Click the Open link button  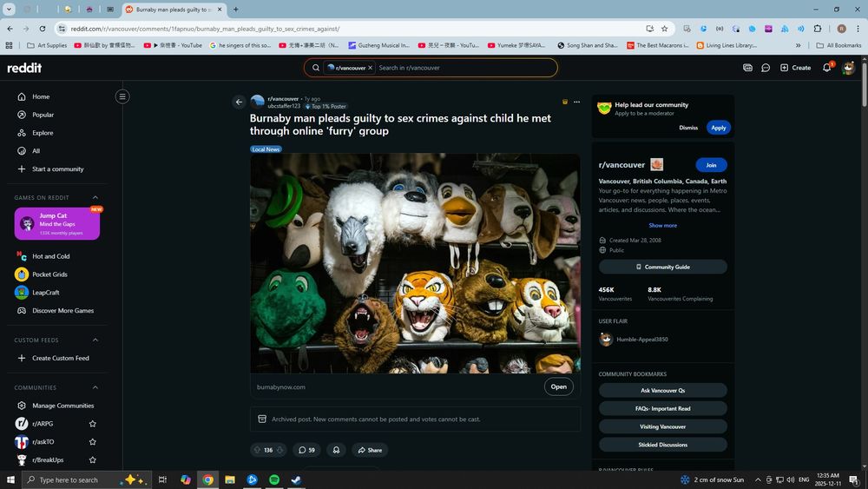[558, 387]
